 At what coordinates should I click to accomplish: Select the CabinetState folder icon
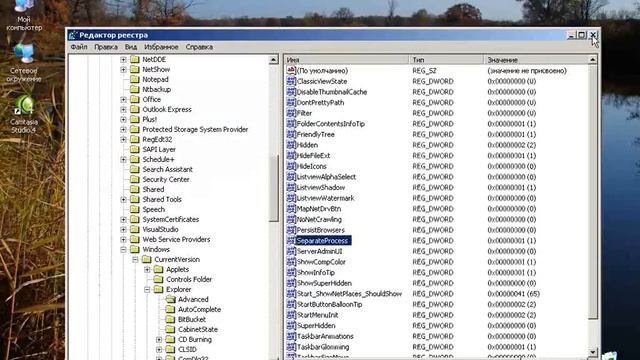click(170, 329)
